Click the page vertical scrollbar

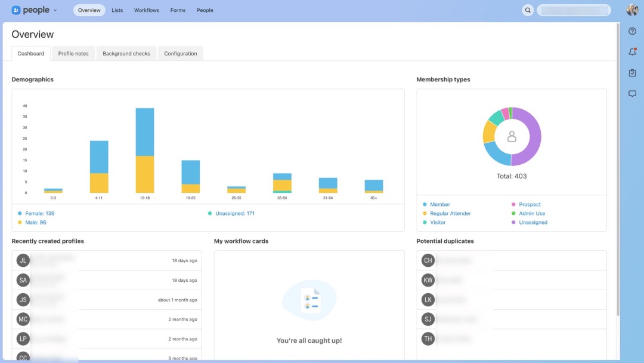pyautogui.click(x=618, y=170)
